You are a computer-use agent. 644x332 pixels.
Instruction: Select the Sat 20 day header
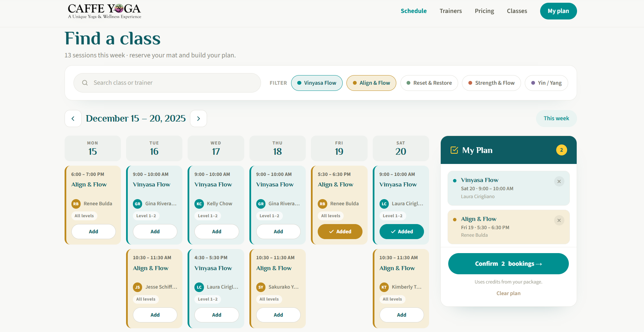point(401,148)
